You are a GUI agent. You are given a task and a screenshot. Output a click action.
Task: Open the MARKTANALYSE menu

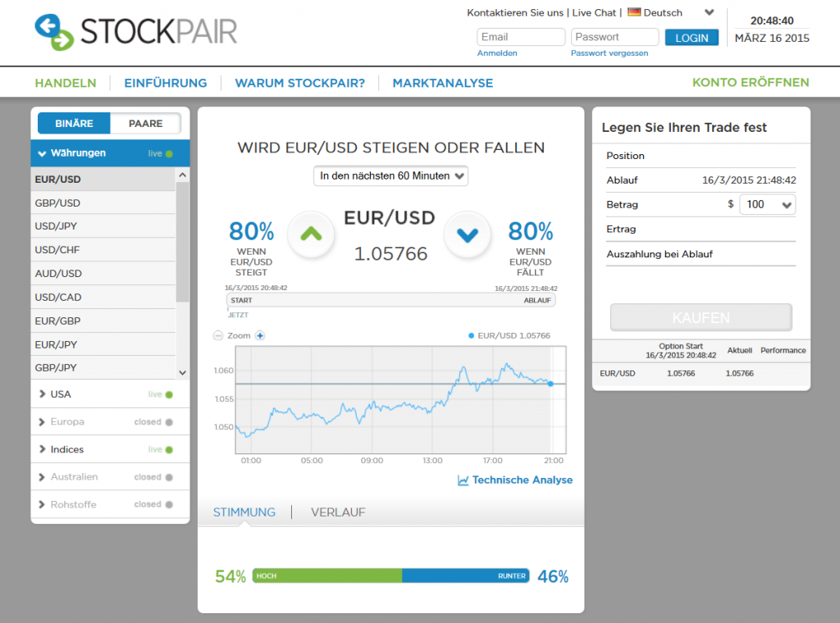442,83
